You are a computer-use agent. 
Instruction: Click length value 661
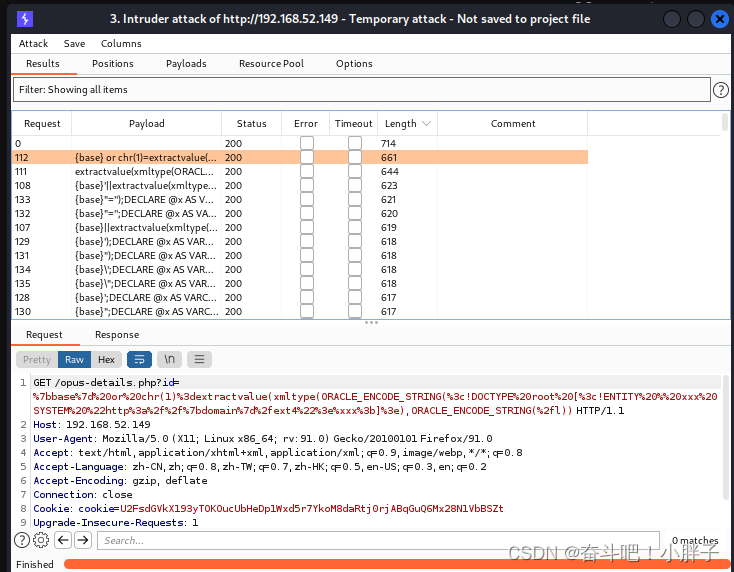(x=389, y=158)
